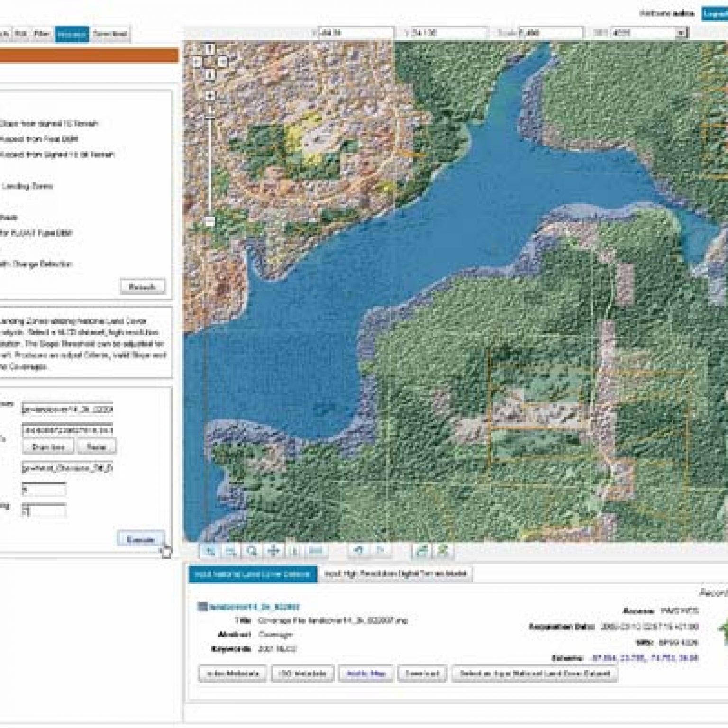Select the zoom-in tool below map
Screen dimensions: 728x728
tap(210, 550)
